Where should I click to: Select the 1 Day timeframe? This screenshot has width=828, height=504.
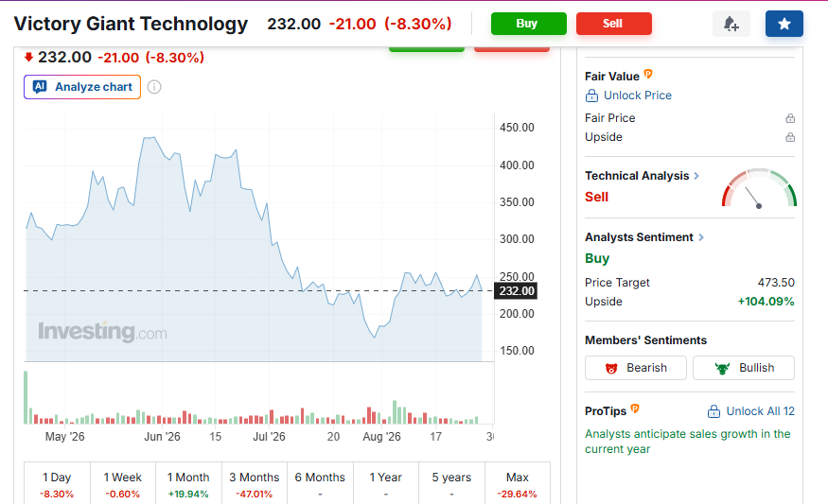(x=57, y=484)
